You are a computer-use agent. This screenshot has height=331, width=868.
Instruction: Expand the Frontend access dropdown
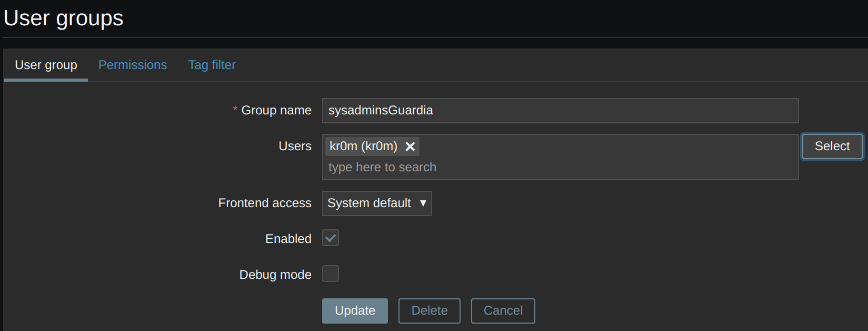point(376,203)
